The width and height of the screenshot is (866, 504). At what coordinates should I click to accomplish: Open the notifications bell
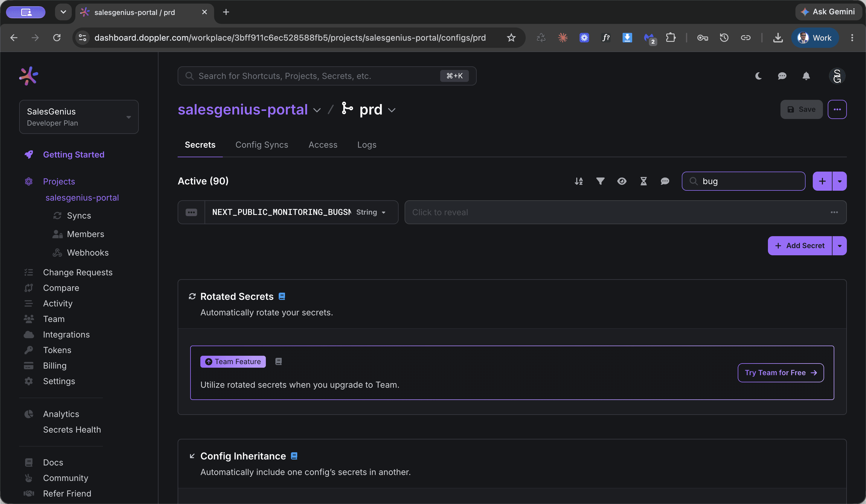click(x=806, y=76)
